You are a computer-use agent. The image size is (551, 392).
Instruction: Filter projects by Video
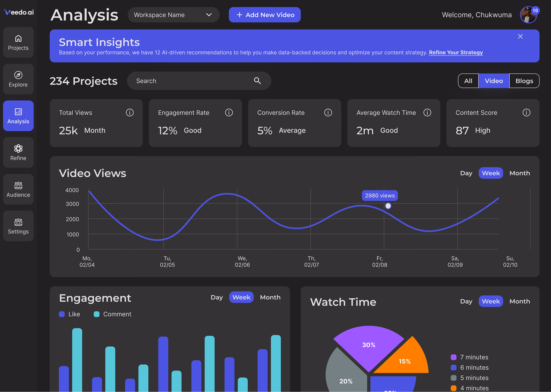point(494,81)
